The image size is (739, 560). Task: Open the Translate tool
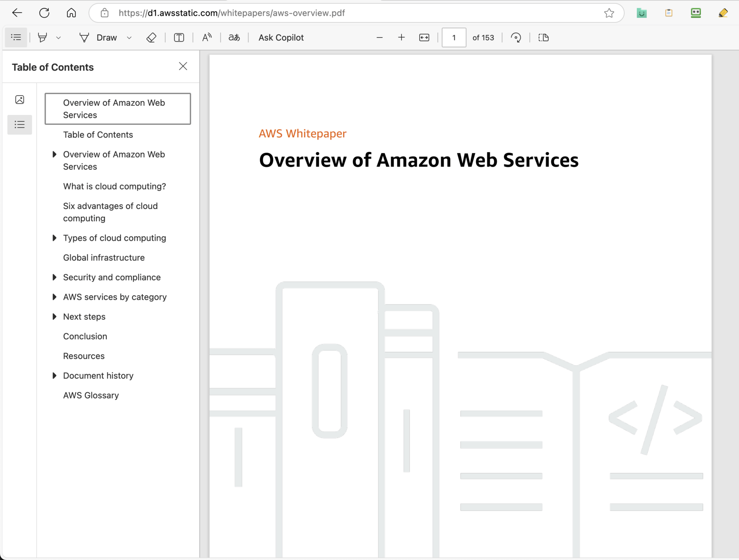(234, 37)
